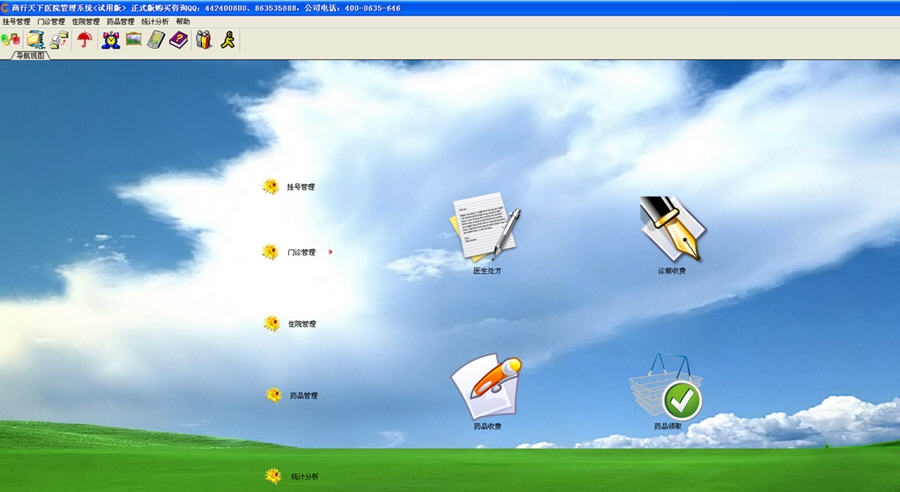Select 药品管理 in the navigation list
The width and height of the screenshot is (900, 492).
(x=304, y=396)
